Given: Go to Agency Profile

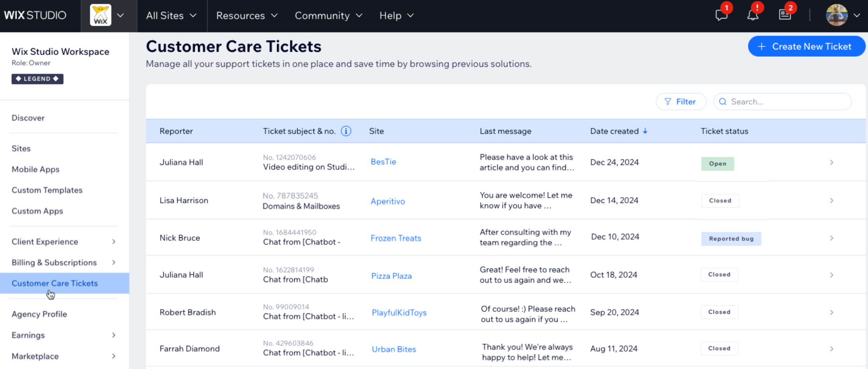Looking at the screenshot, I should pos(39,314).
